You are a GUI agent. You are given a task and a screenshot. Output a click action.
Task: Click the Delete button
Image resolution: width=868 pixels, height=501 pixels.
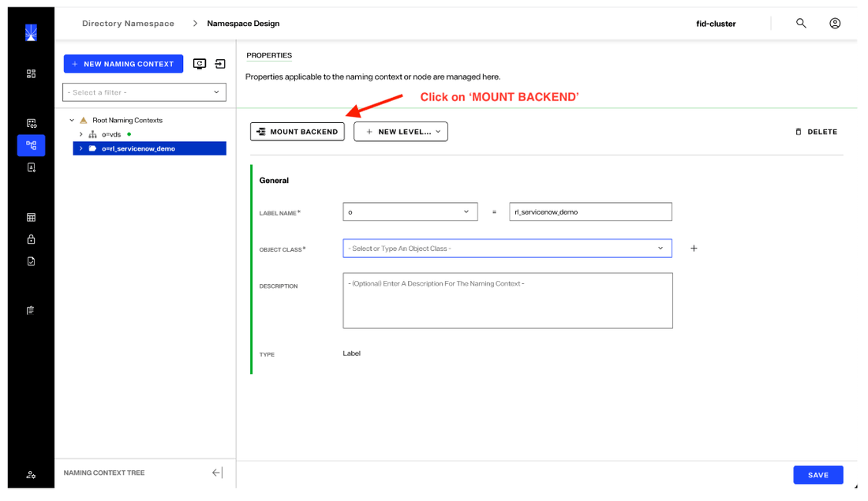tap(816, 132)
